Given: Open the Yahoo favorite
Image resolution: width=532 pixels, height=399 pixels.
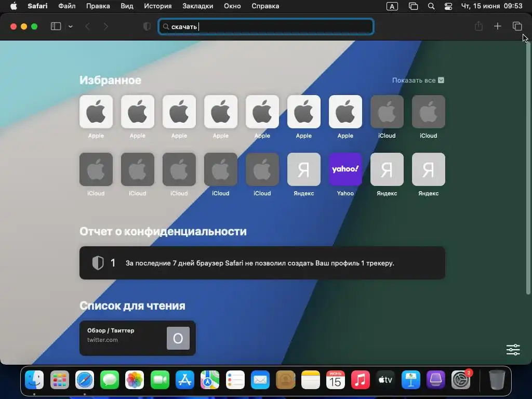Looking at the screenshot, I should point(345,169).
